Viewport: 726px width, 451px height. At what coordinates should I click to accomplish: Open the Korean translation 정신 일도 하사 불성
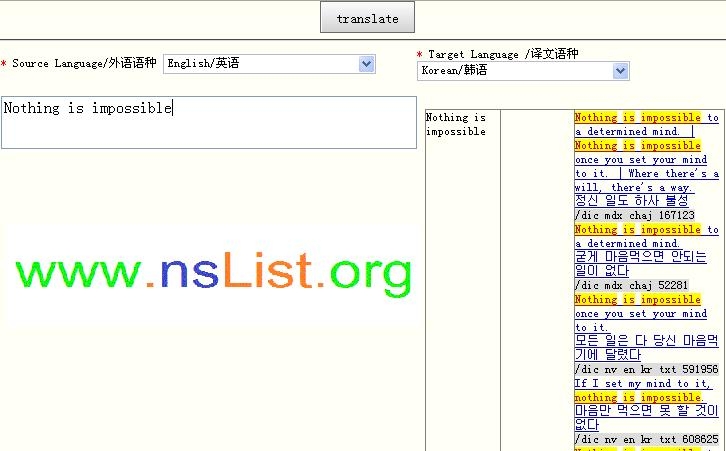[632, 200]
